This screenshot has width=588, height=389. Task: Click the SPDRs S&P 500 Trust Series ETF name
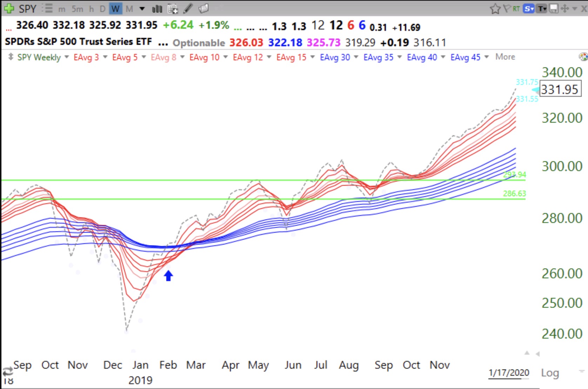[78, 42]
